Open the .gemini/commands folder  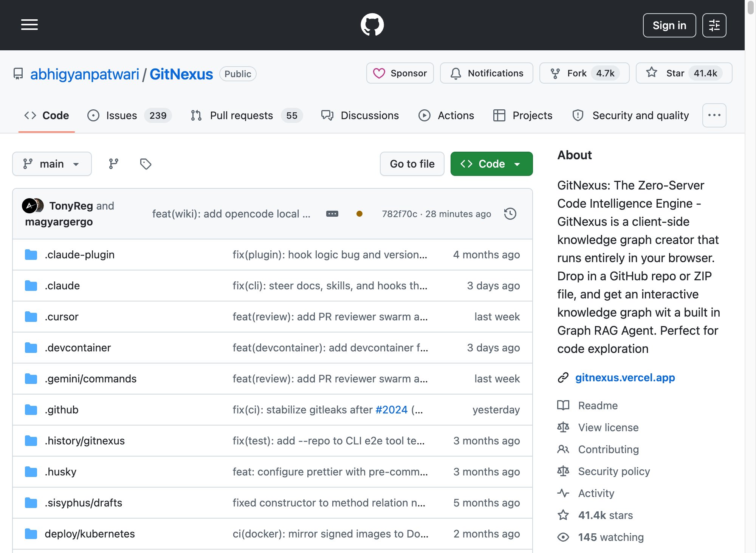[91, 379]
